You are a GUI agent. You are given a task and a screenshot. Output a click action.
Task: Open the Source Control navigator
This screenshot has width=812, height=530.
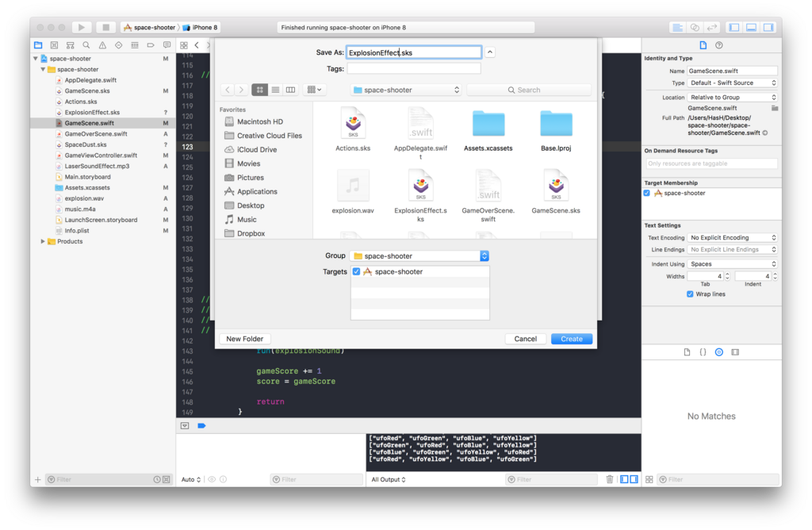[x=55, y=45]
